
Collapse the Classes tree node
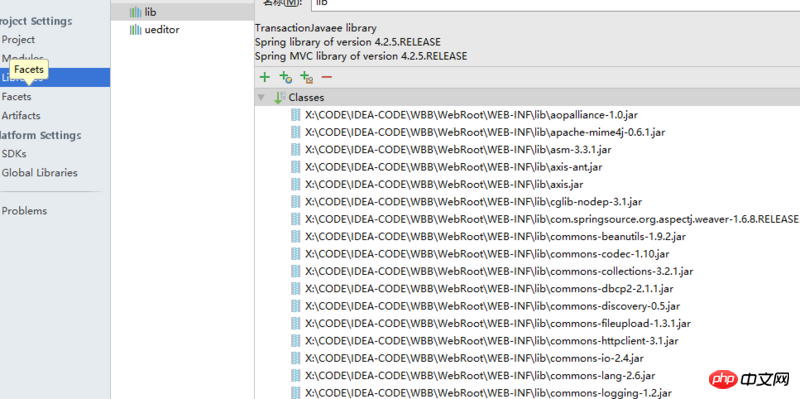click(261, 97)
